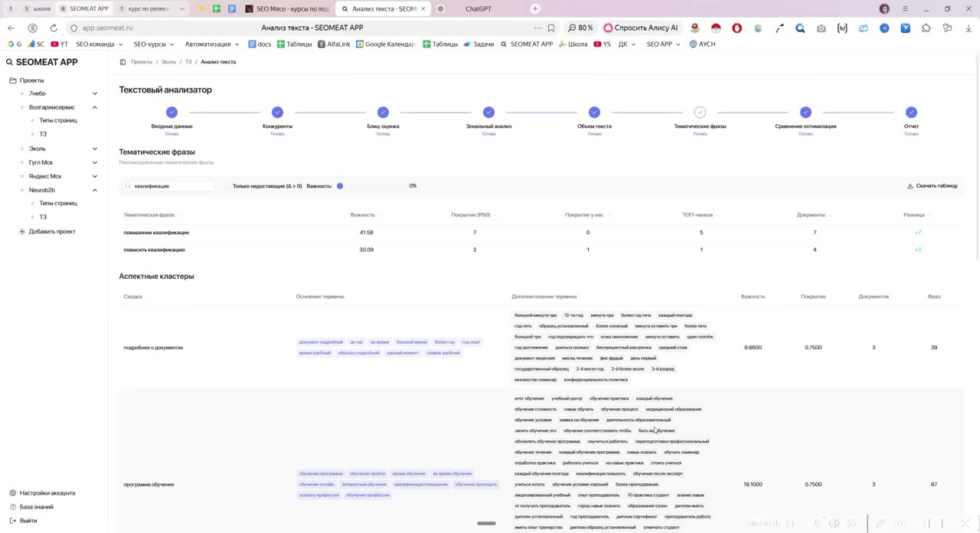Viewport: 980px width, 533px height.
Task: Open the Входные данные step circle
Action: click(x=171, y=112)
